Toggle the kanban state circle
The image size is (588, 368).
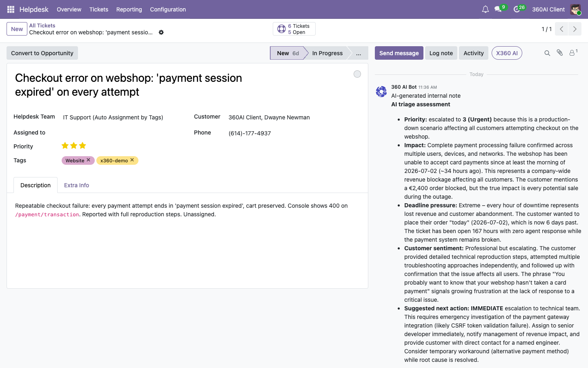coord(357,74)
